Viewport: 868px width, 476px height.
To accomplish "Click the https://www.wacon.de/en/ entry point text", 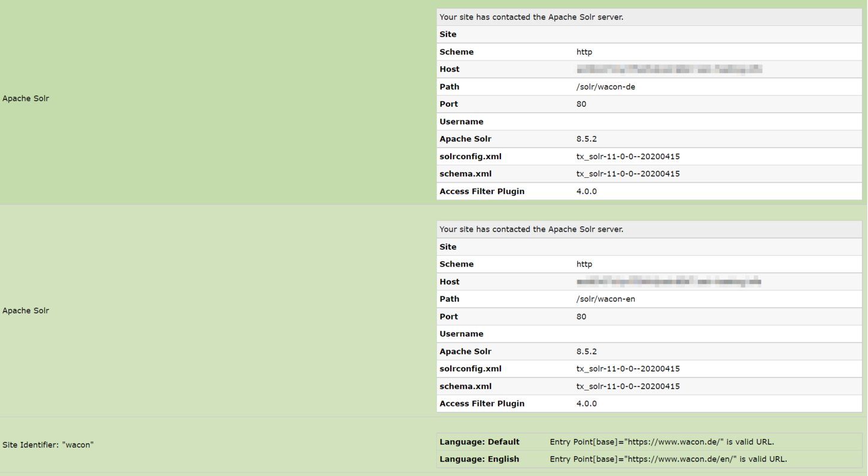I will [x=668, y=459].
